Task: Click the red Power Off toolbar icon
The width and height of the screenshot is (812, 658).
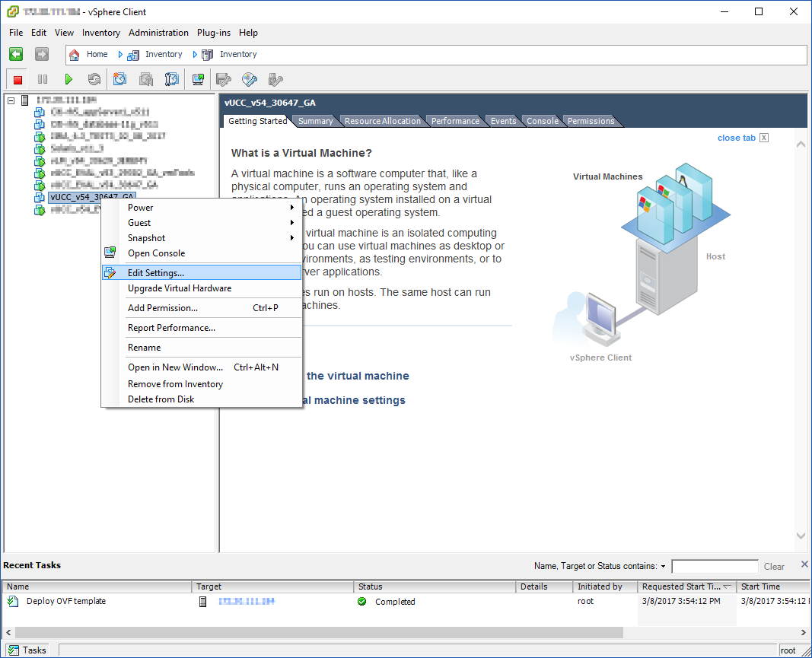Action: point(18,80)
